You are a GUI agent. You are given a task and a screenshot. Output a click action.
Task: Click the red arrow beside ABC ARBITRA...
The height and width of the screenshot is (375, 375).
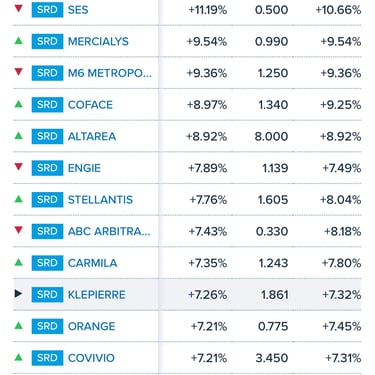(x=19, y=230)
